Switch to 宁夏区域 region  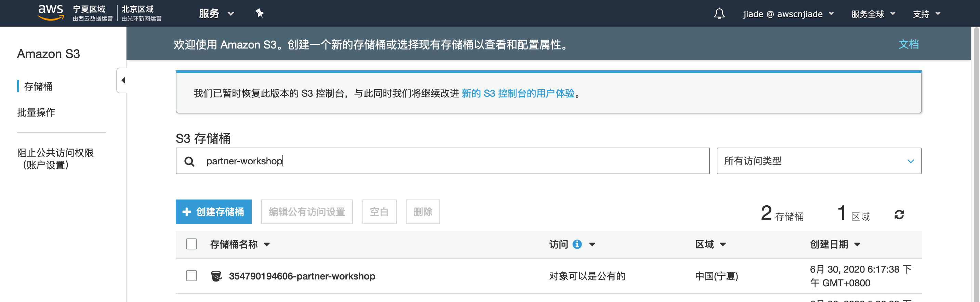pyautogui.click(x=92, y=13)
